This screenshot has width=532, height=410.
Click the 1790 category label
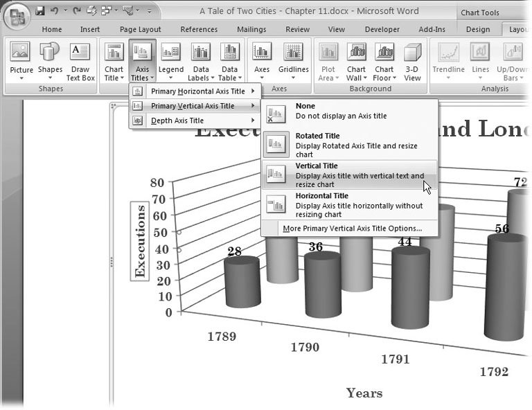(x=305, y=347)
